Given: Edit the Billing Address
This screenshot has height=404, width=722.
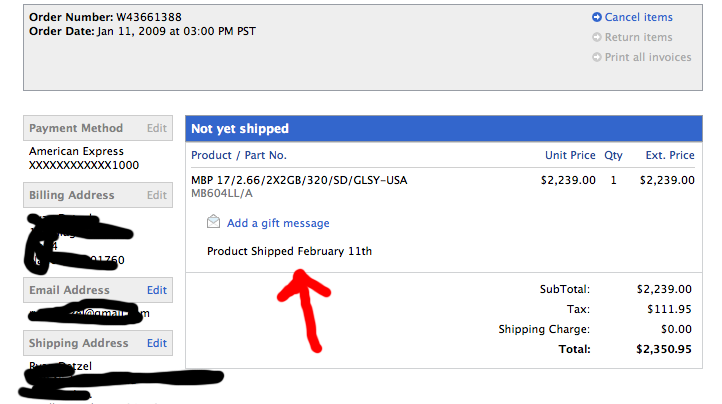Looking at the screenshot, I should coord(157,195).
